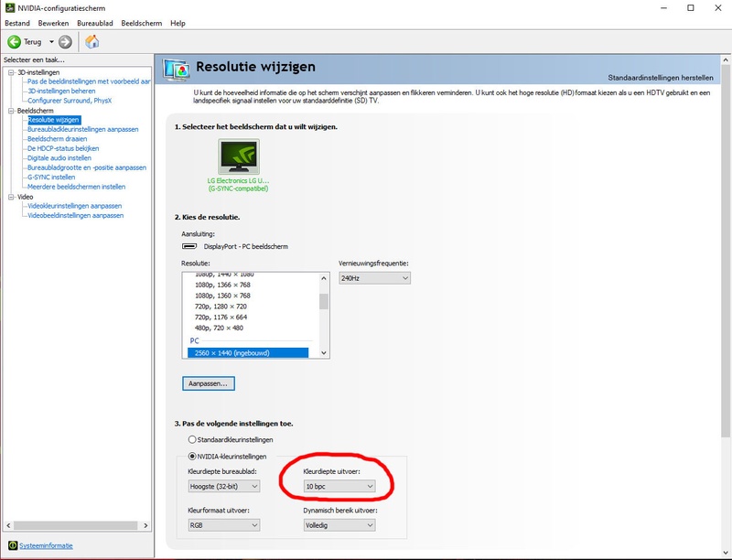
Task: Click the grey forward arrow icon
Action: [65, 42]
